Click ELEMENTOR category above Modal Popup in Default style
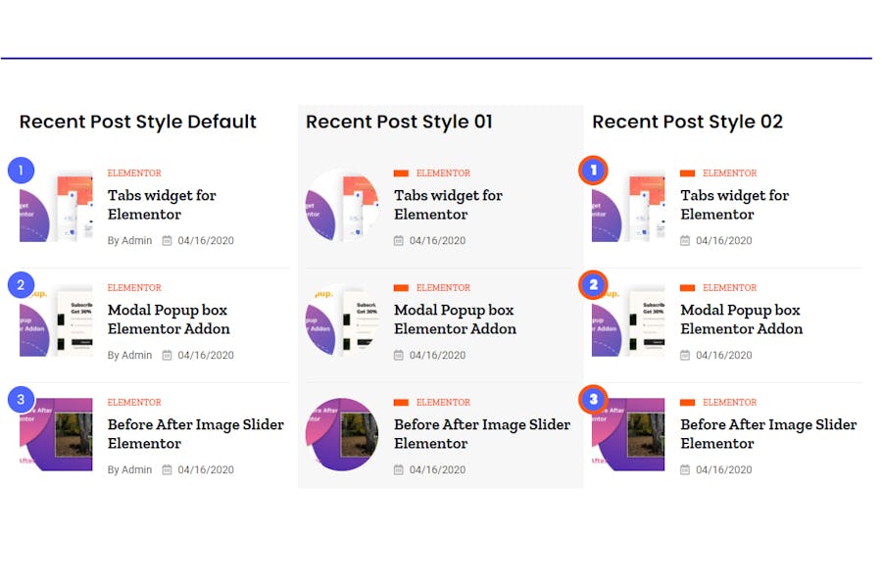Viewport: 882px width, 588px height. [134, 287]
